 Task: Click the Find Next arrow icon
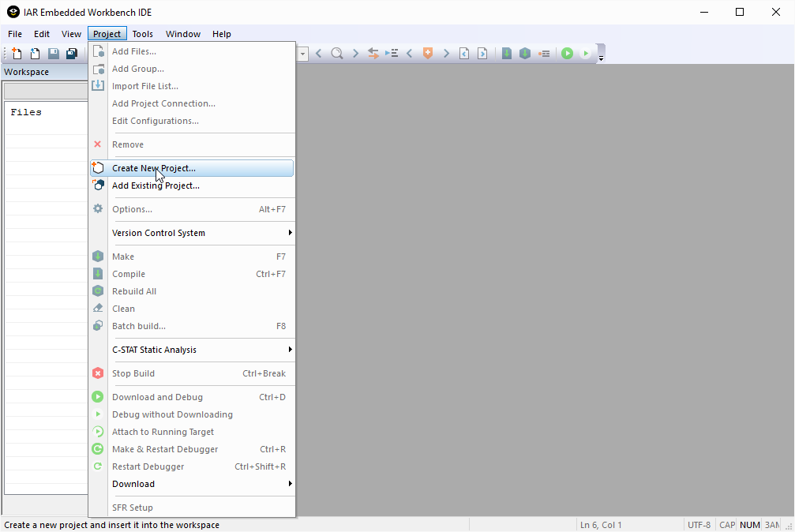pyautogui.click(x=355, y=53)
